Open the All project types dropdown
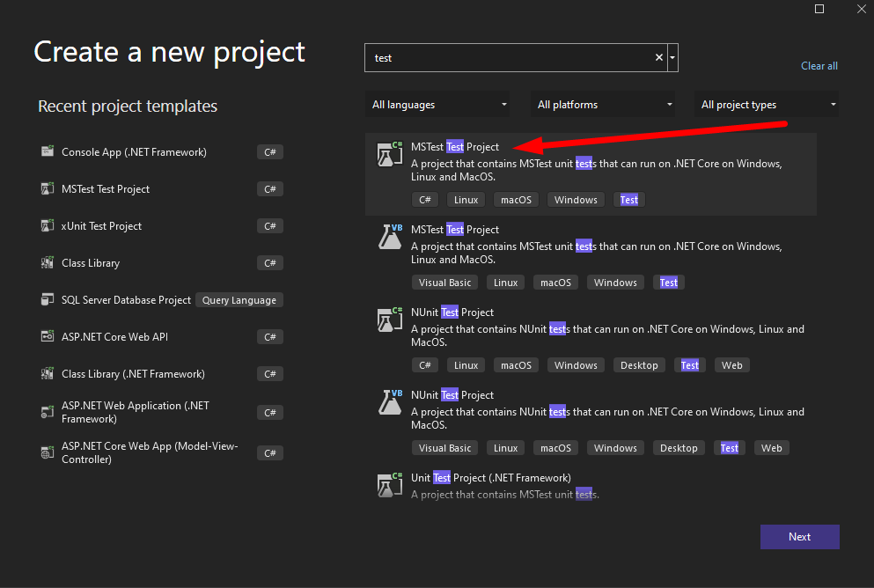874x588 pixels. pyautogui.click(x=767, y=105)
